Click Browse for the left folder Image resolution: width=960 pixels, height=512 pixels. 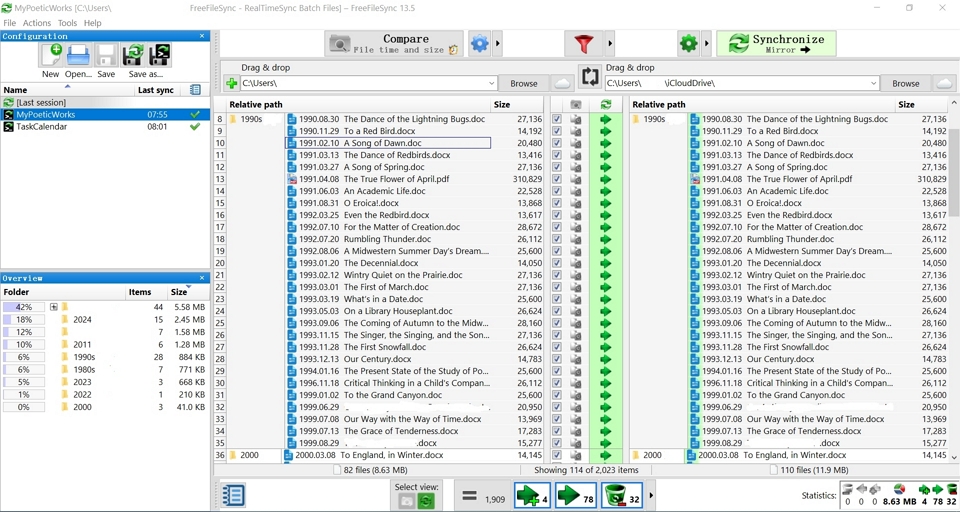tap(523, 83)
